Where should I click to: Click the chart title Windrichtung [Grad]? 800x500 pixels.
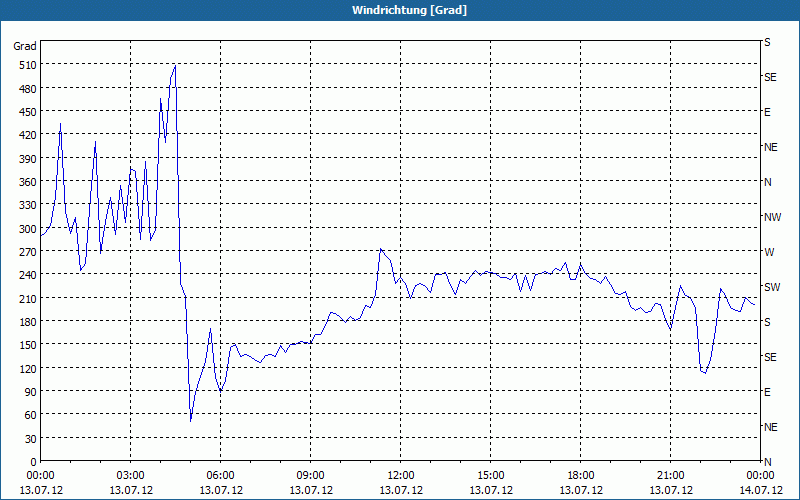point(409,10)
